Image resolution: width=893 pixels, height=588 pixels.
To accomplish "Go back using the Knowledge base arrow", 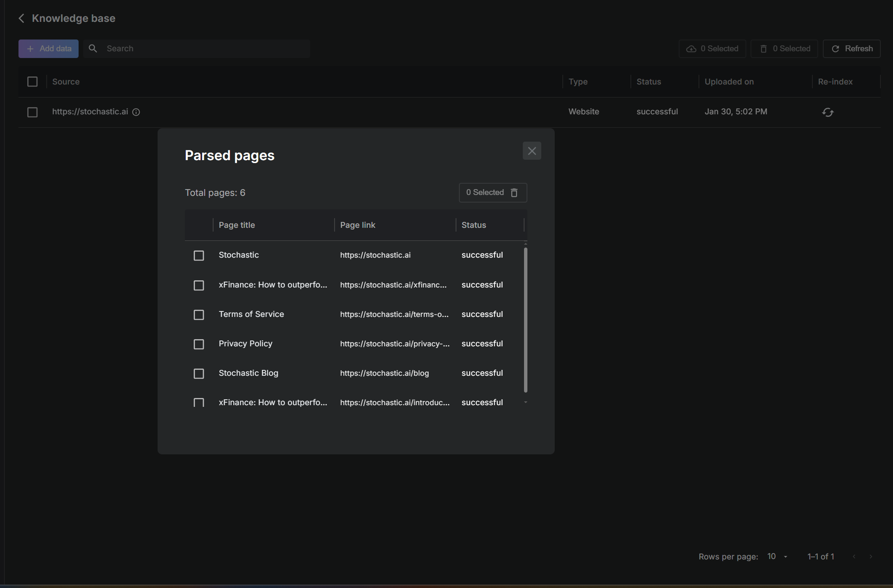I will pos(21,18).
